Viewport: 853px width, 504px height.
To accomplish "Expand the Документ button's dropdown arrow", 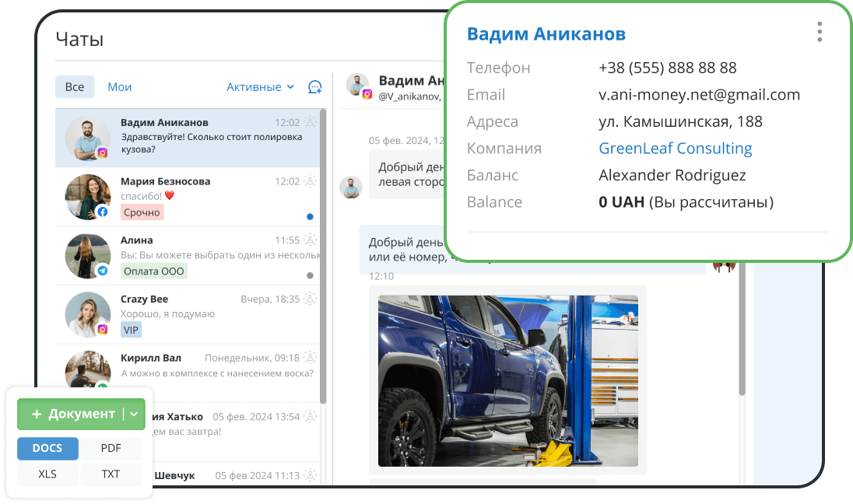I will tap(135, 414).
